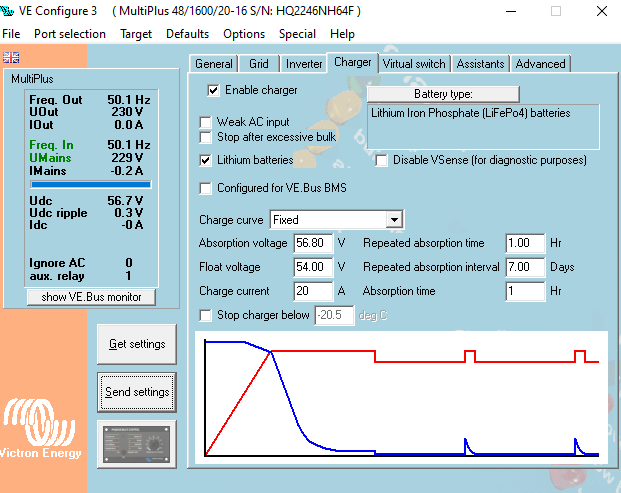Click the UMains reading 229 V

[127, 158]
